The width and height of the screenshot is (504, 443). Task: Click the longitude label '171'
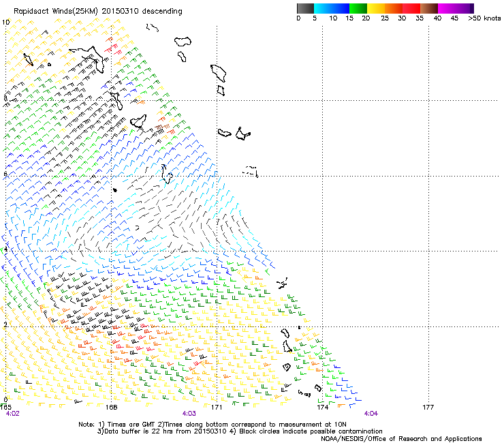pos(217,408)
